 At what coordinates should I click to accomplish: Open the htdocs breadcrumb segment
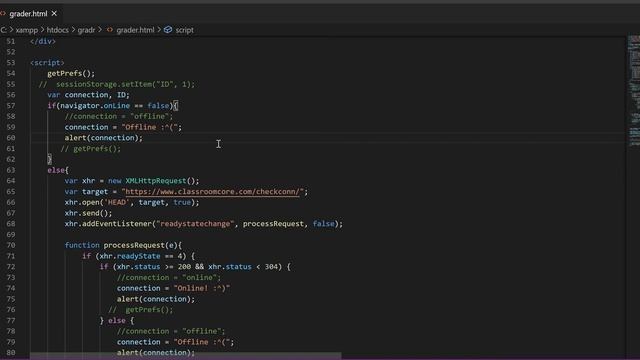[58, 30]
